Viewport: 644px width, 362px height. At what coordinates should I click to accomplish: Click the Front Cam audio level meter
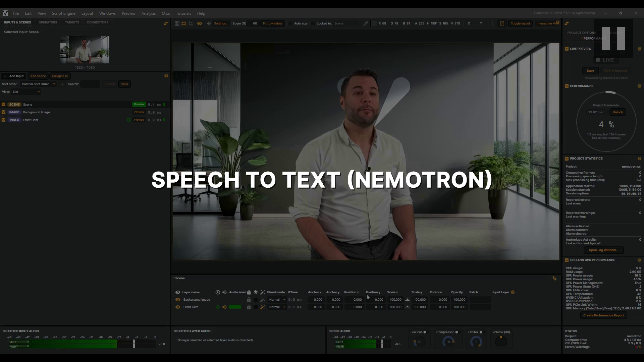point(235,307)
